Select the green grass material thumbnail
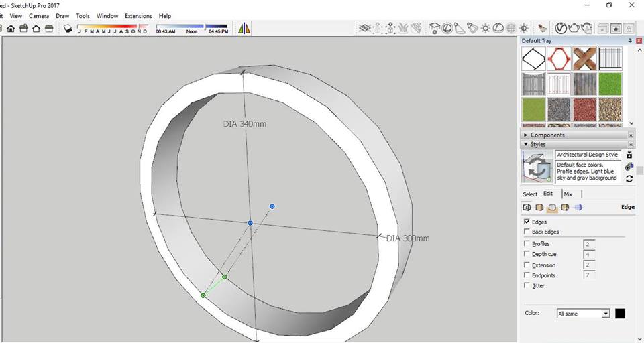The image size is (644, 343). [610, 84]
